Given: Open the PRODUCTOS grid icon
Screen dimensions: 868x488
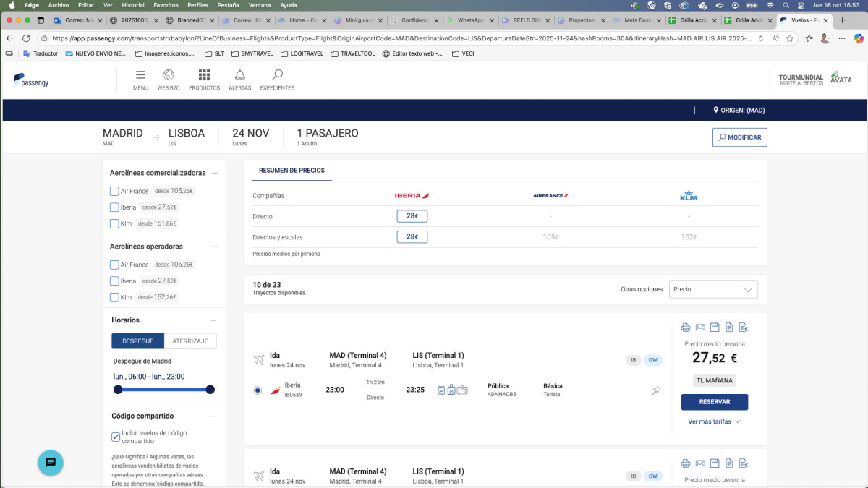Looking at the screenshot, I should click(204, 75).
